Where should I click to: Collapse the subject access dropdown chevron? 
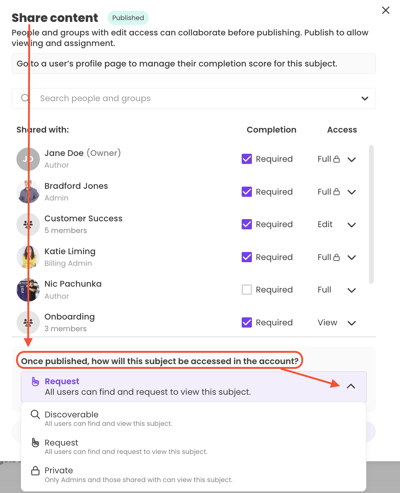[x=351, y=386]
